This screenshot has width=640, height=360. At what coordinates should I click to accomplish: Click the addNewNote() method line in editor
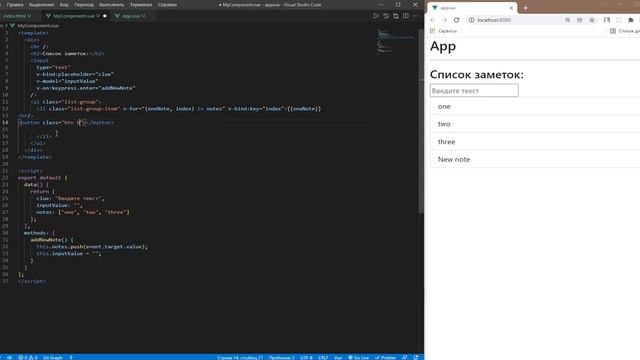[x=52, y=240]
